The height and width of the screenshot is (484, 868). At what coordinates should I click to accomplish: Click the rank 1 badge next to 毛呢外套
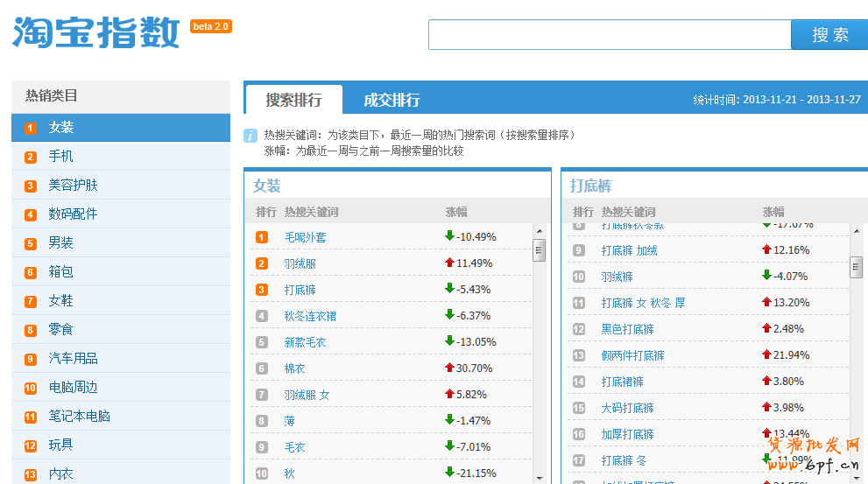(x=262, y=237)
